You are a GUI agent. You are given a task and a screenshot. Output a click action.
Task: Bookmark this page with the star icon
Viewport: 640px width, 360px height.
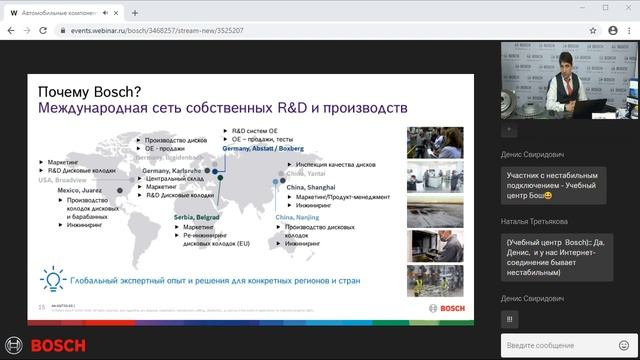pyautogui.click(x=593, y=31)
